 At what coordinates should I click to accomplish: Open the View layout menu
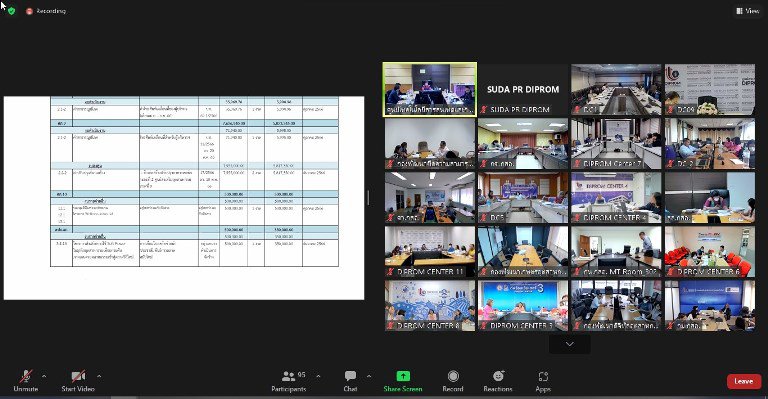point(747,11)
